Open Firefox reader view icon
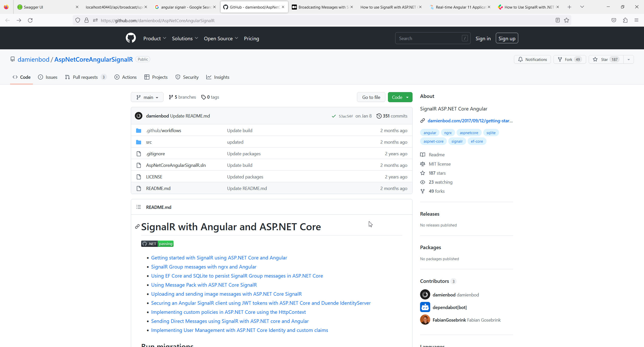The width and height of the screenshot is (644, 347). [557, 20]
